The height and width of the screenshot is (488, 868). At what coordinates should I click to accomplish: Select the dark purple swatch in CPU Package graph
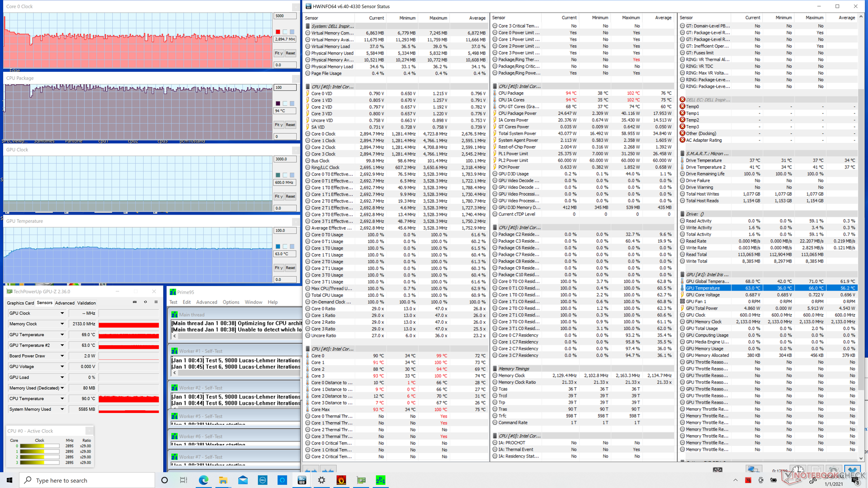278,103
